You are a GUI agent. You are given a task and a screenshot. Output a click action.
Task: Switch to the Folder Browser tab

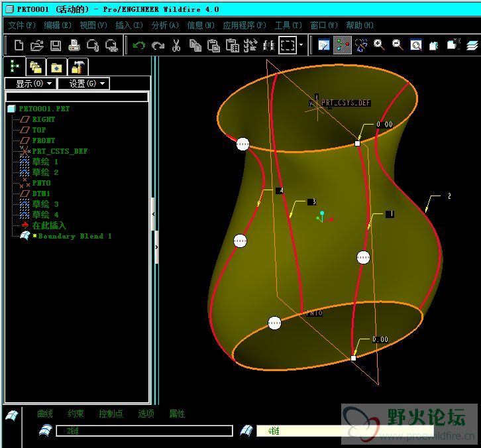tap(36, 66)
